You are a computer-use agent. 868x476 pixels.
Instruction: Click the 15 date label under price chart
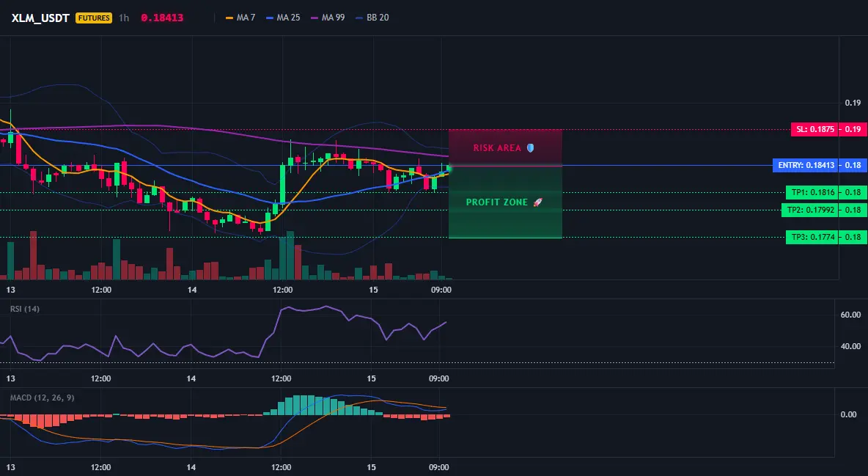[373, 290]
